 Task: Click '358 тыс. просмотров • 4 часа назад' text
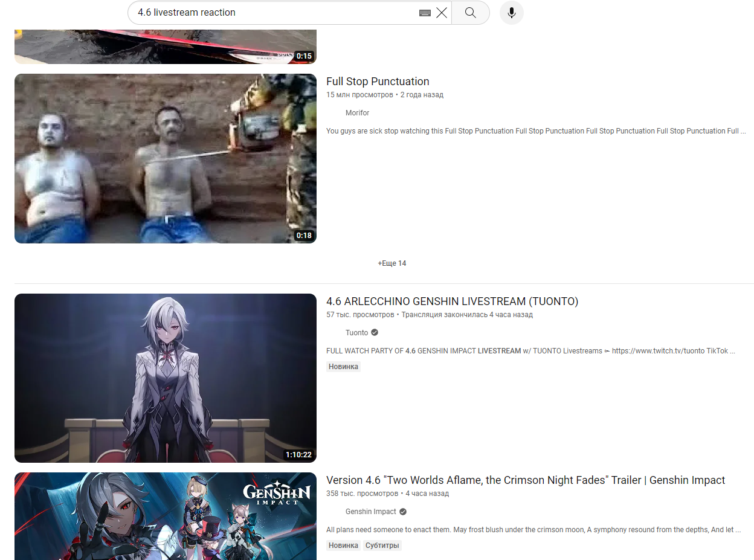(387, 494)
